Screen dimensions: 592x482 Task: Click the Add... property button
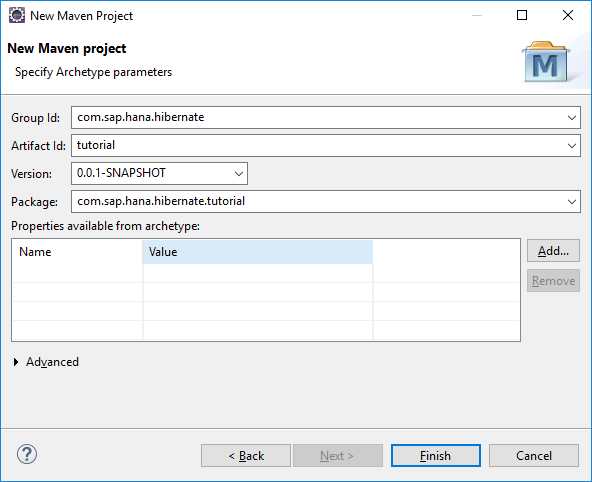point(553,251)
